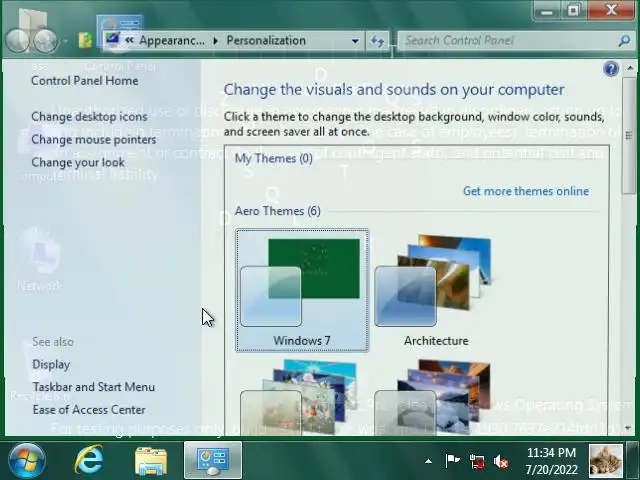Launch Internet Explorer from taskbar

(89, 460)
